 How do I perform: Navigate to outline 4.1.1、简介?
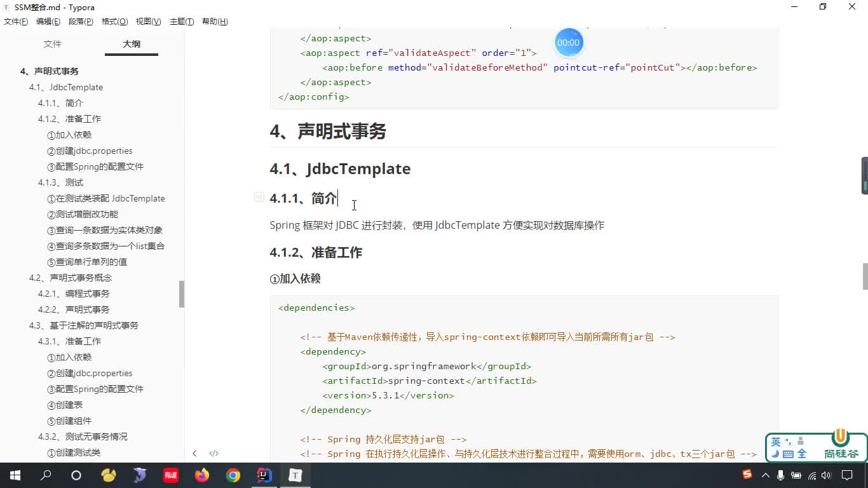(x=60, y=103)
